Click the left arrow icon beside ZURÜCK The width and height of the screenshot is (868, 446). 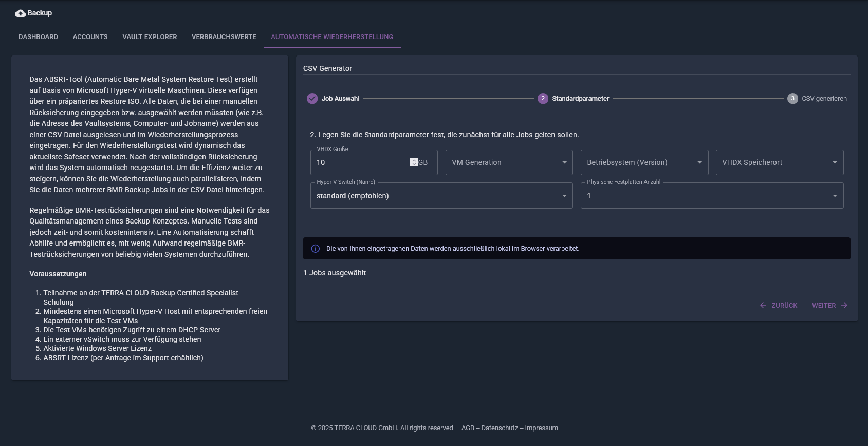pyautogui.click(x=763, y=305)
